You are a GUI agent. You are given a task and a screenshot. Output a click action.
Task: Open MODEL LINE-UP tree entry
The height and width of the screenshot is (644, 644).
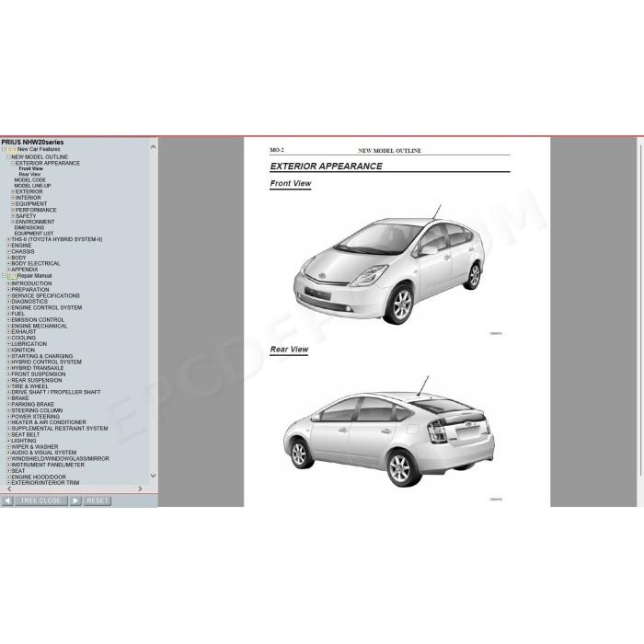pos(32,186)
